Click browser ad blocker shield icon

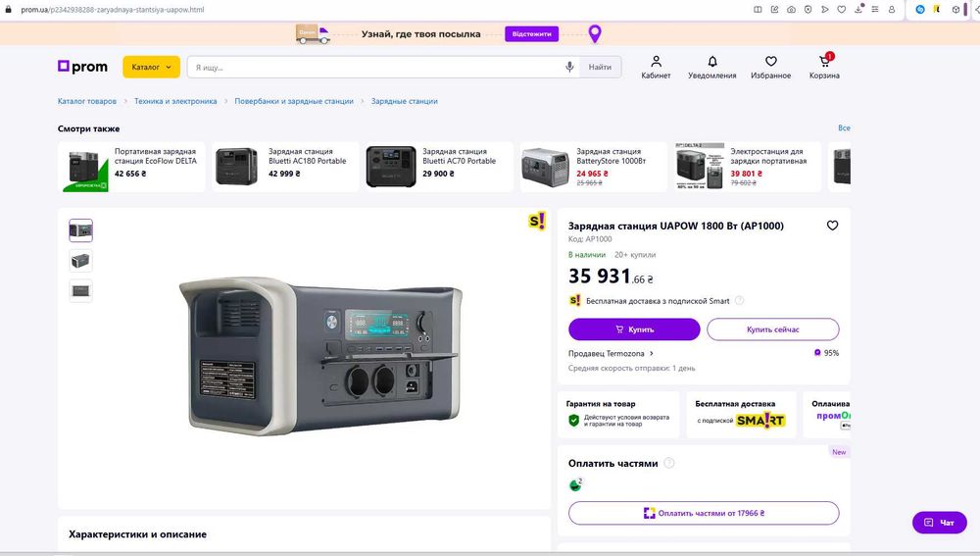(808, 10)
